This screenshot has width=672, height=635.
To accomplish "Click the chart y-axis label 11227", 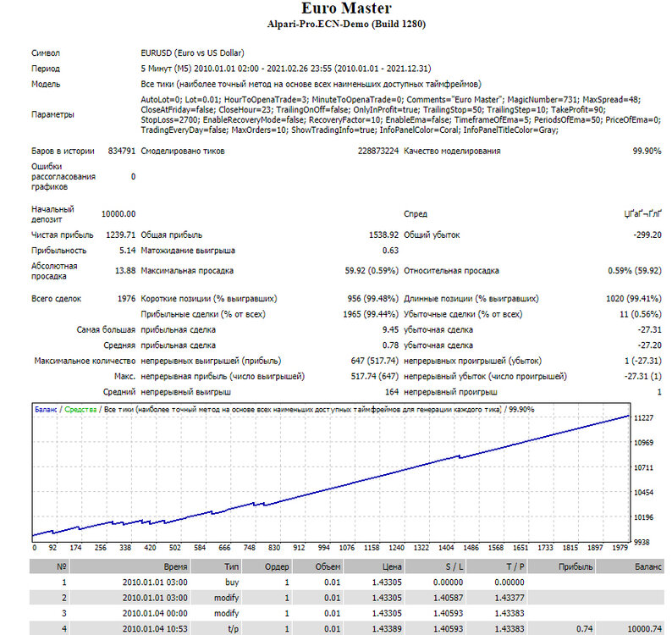I will pos(643,417).
